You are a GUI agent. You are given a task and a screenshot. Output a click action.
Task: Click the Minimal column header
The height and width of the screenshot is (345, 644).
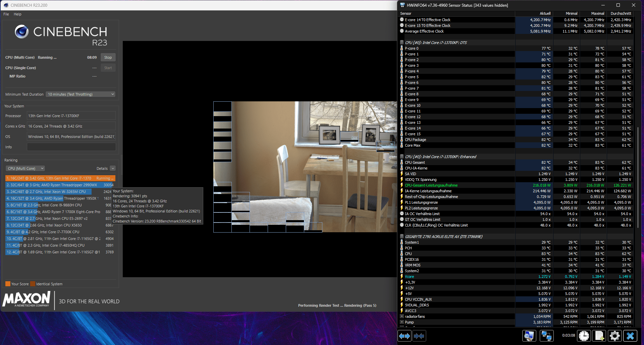point(567,13)
